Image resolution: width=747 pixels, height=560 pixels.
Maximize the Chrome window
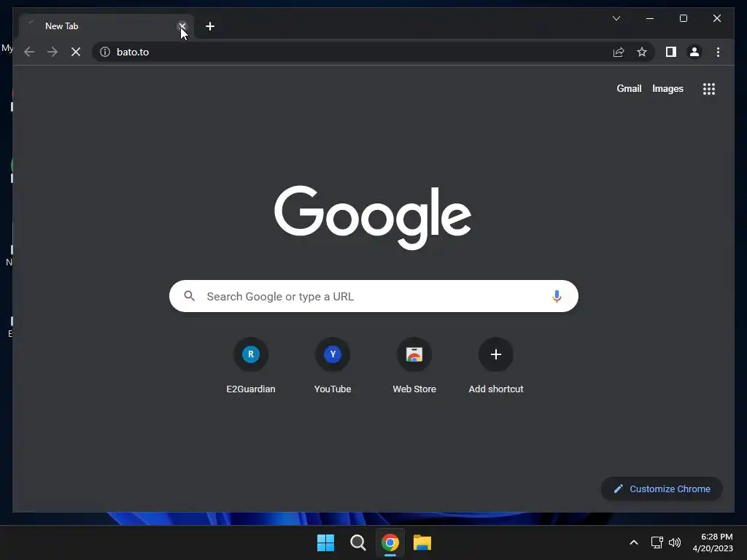[x=683, y=18]
